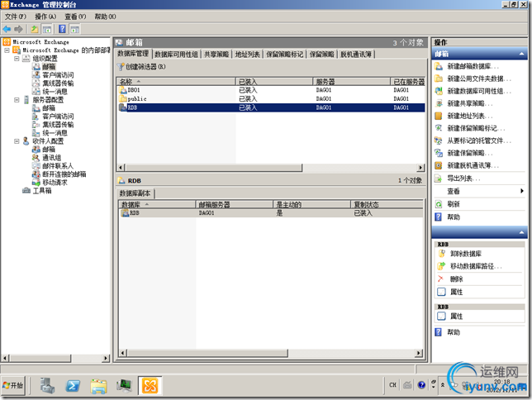Expand the 查看 submenu arrow
This screenshot has height=400, width=532.
coord(522,191)
